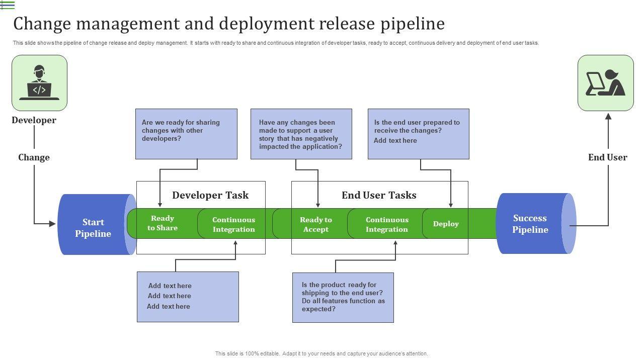Click the Change label below Developer

click(34, 157)
